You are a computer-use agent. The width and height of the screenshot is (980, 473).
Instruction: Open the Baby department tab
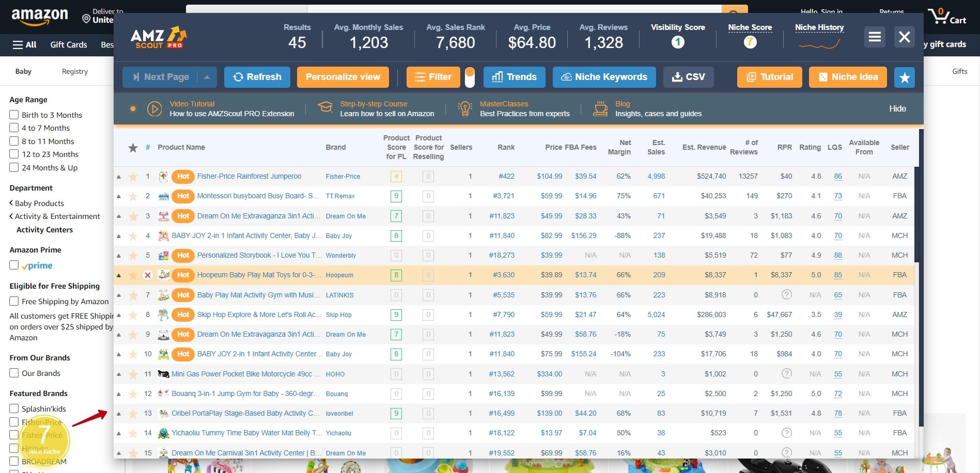point(23,71)
